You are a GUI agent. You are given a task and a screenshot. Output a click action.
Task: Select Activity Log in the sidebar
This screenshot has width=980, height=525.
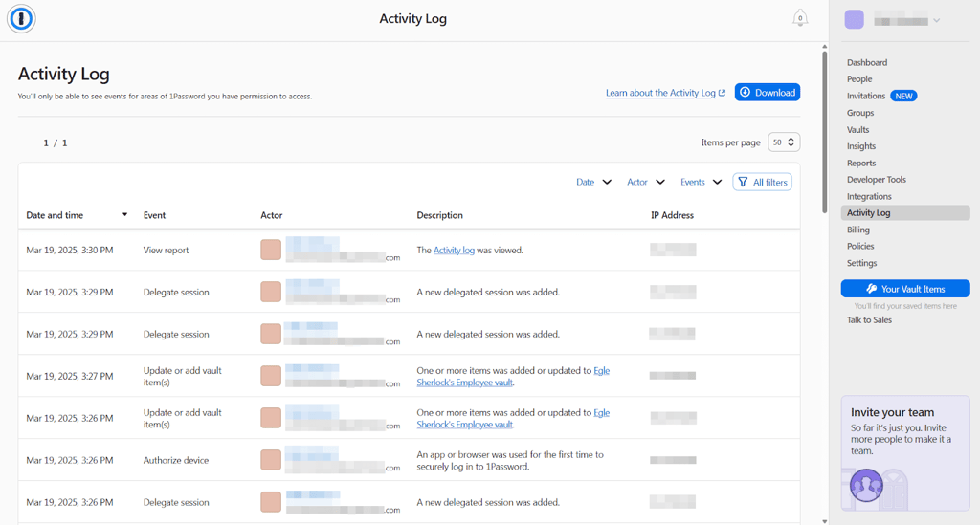(x=905, y=213)
